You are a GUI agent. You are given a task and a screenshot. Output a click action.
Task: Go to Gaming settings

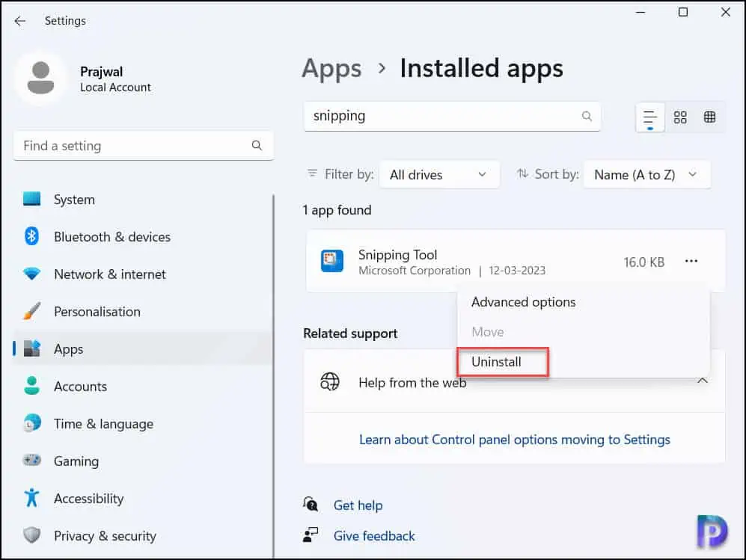(76, 461)
